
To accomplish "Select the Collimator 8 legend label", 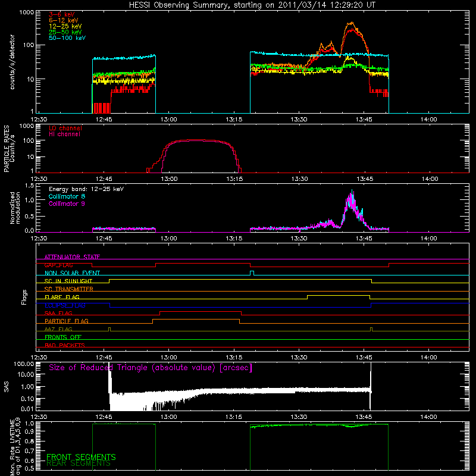I will tap(67, 196).
